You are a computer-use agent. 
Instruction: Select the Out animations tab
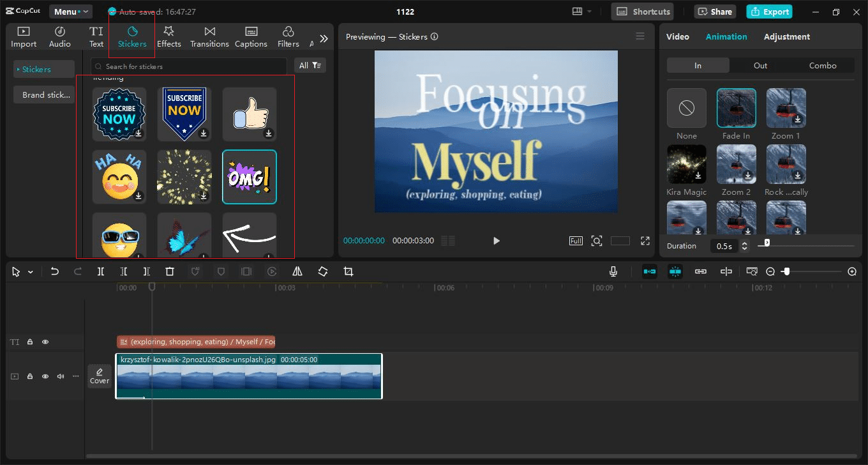point(760,65)
